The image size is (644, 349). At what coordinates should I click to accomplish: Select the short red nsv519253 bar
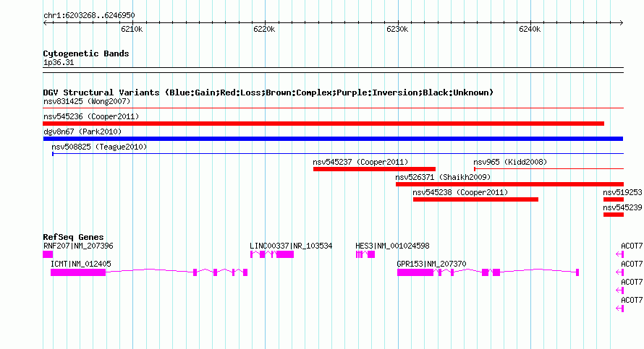coord(614,199)
